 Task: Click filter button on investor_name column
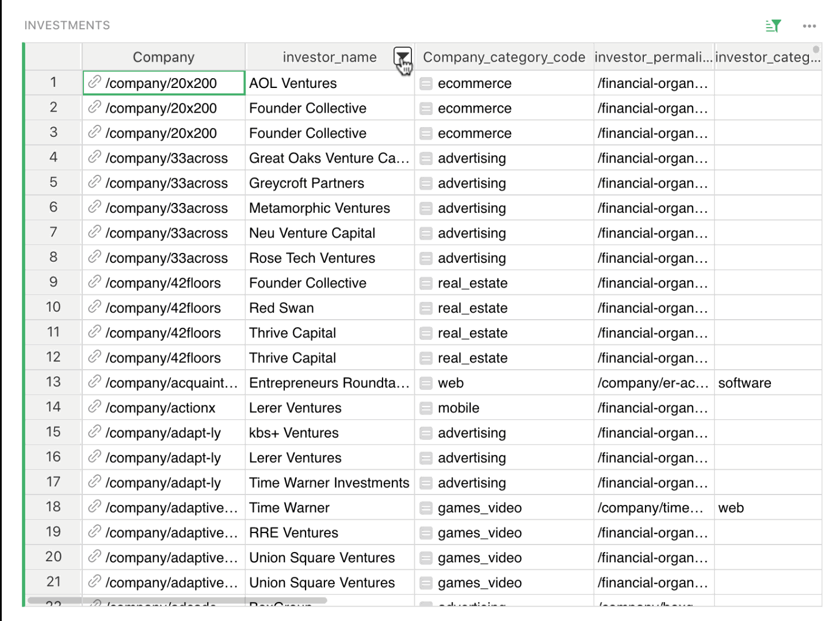click(402, 57)
